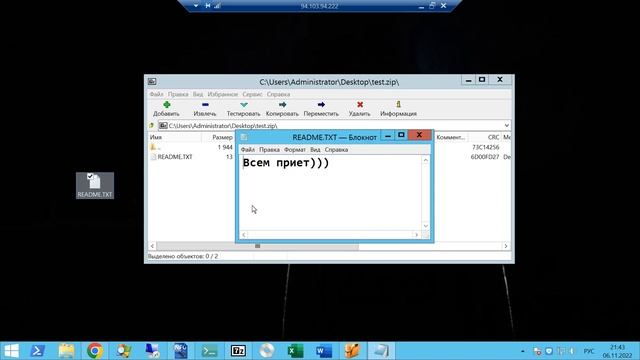Click CRC value 6D00FD27
Screen dimensions: 640x360
(x=485, y=157)
